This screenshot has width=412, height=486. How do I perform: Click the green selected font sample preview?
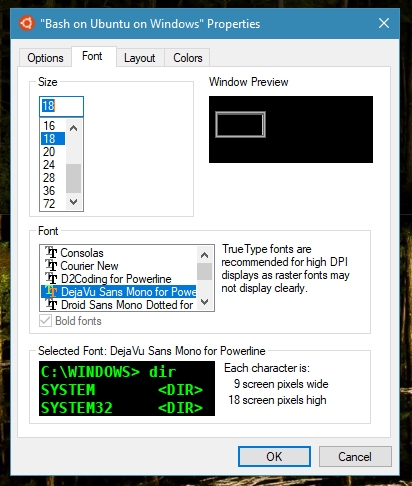127,389
